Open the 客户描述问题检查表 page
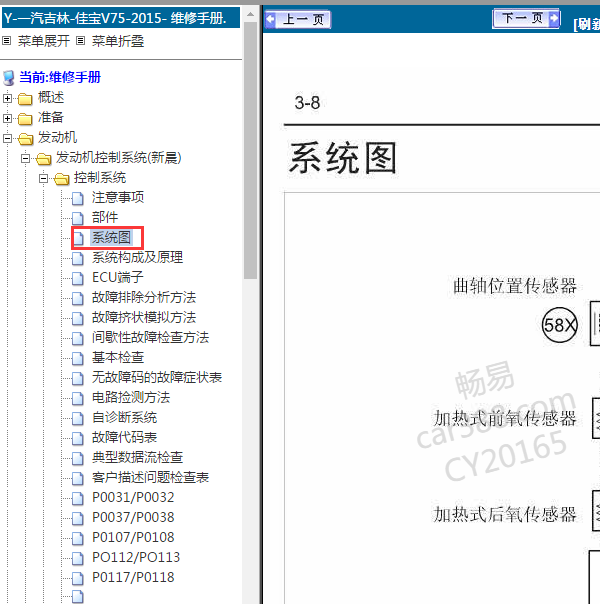This screenshot has width=600, height=604. pos(151,478)
